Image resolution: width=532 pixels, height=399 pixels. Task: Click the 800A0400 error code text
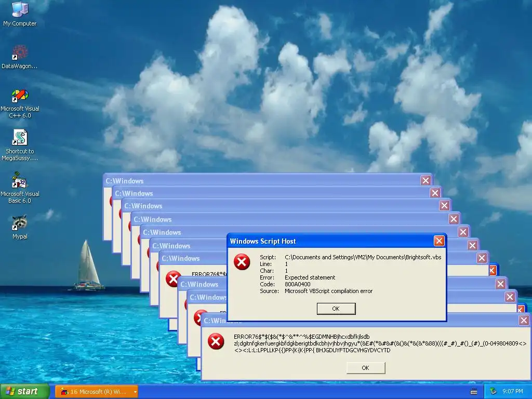point(297,284)
